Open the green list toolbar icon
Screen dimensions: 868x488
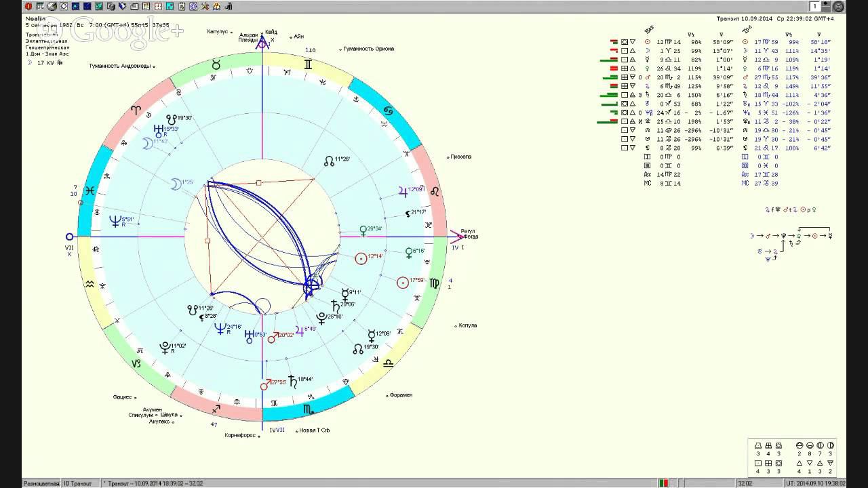(99, 6)
